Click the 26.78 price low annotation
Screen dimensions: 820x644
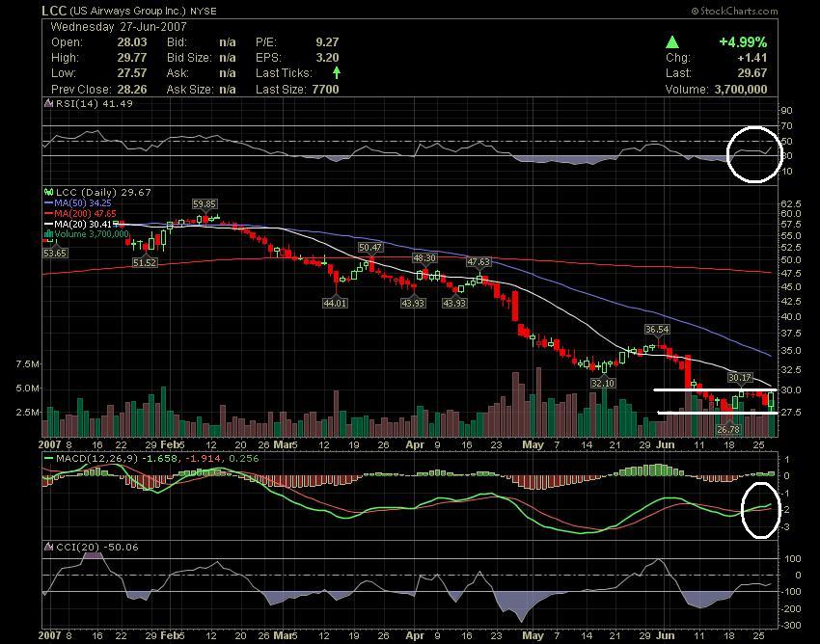[x=728, y=429]
